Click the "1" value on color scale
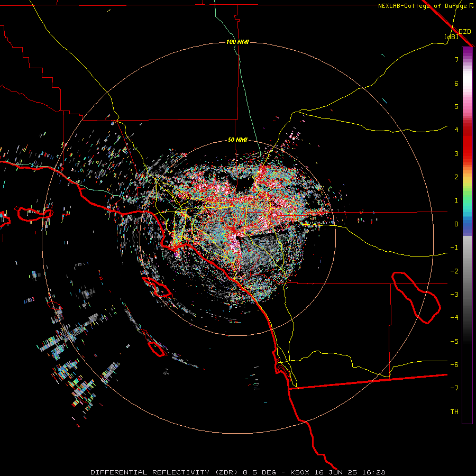Screen dimensions: 476x476 pos(456,200)
